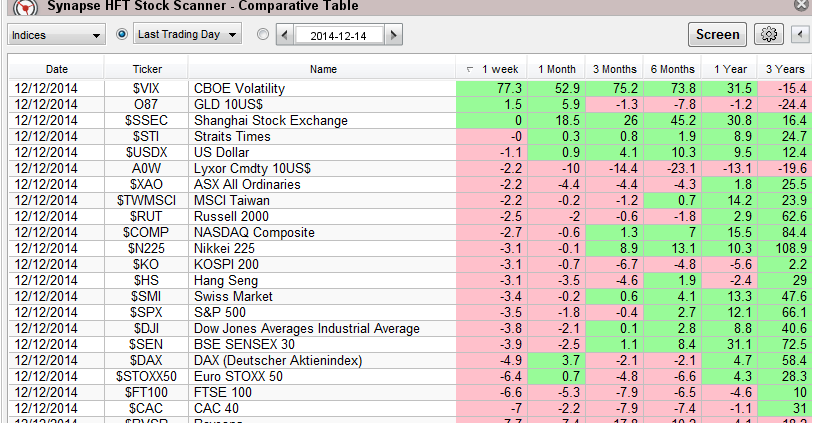Sort table by Ticker column header
Image resolution: width=813 pixels, height=423 pixels.
click(x=146, y=69)
